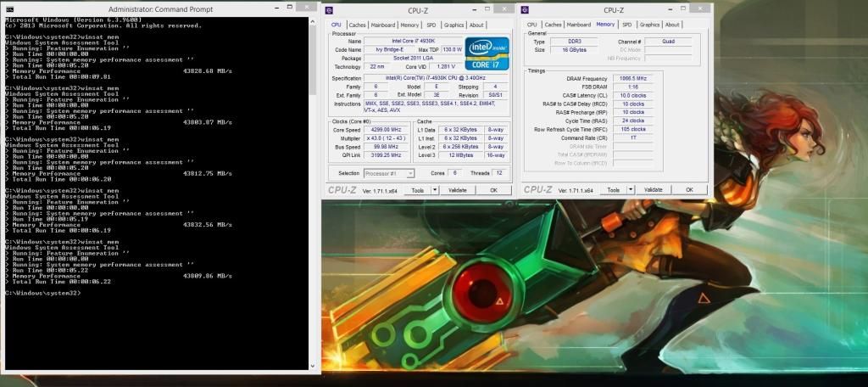Open Mainboard tab in memory timings CPU-Z window
Screen dimensions: 868x387
coord(578,25)
